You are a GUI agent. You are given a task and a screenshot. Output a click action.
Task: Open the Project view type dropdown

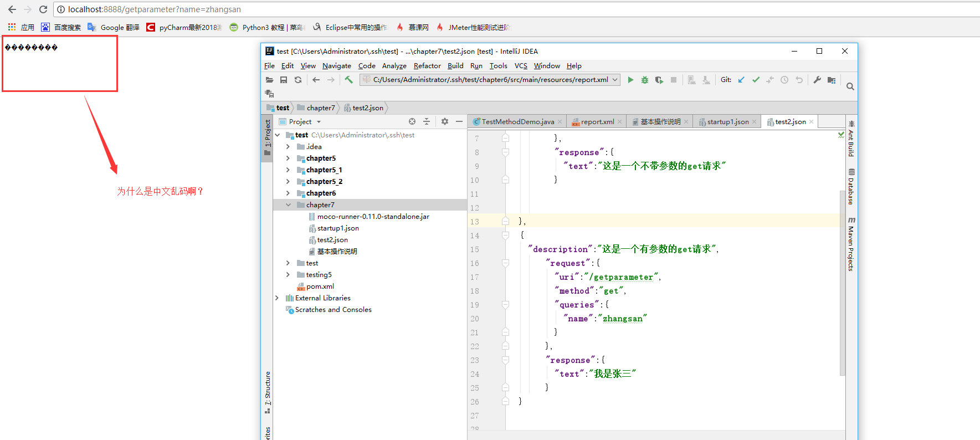pos(319,122)
